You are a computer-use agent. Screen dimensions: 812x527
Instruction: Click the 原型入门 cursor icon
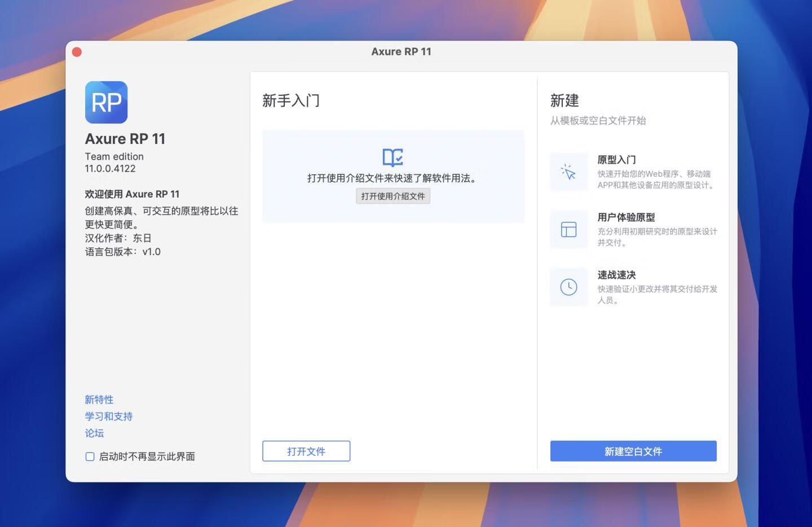tap(568, 172)
